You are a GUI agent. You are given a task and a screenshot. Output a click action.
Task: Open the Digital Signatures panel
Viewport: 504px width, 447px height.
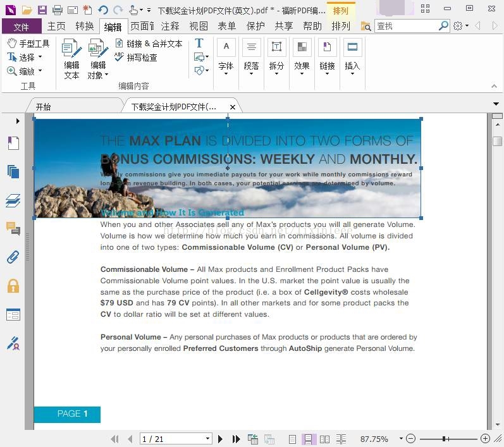(x=13, y=343)
